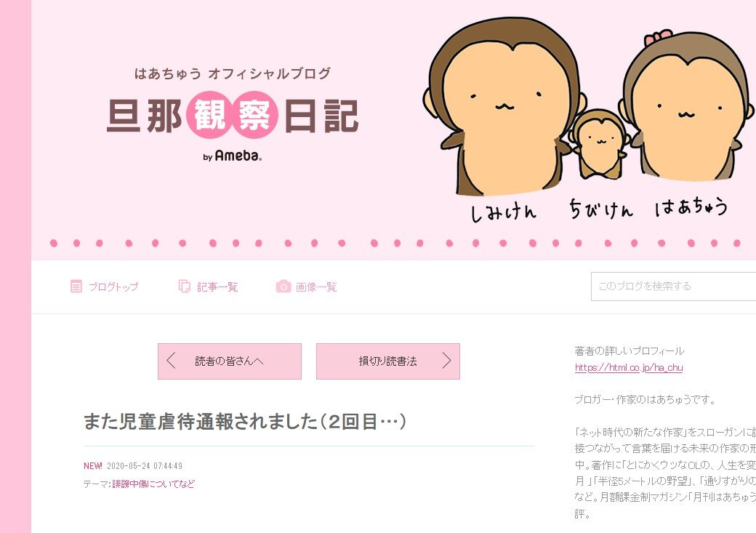Click the 旦那観察日記 blog title logo
The width and height of the screenshot is (756, 533).
coord(233,115)
